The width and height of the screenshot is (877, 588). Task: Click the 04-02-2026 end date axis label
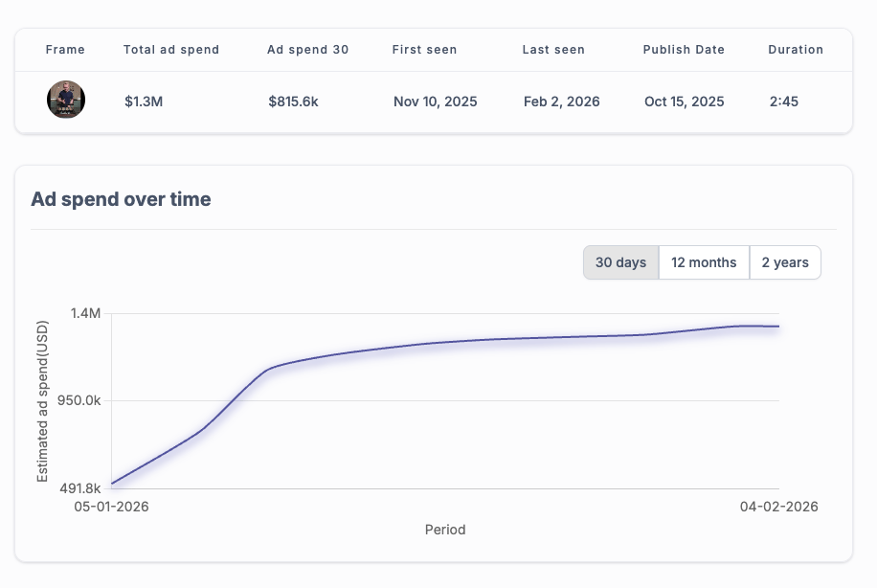click(x=778, y=506)
